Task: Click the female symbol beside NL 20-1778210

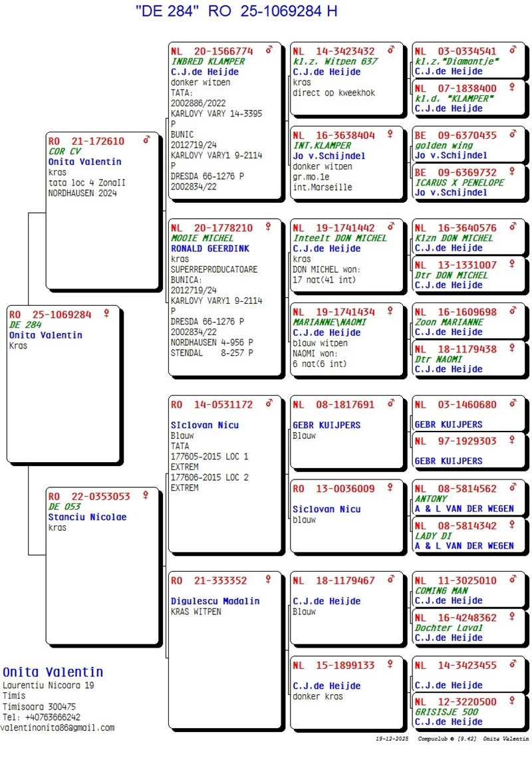Action: coord(269,227)
